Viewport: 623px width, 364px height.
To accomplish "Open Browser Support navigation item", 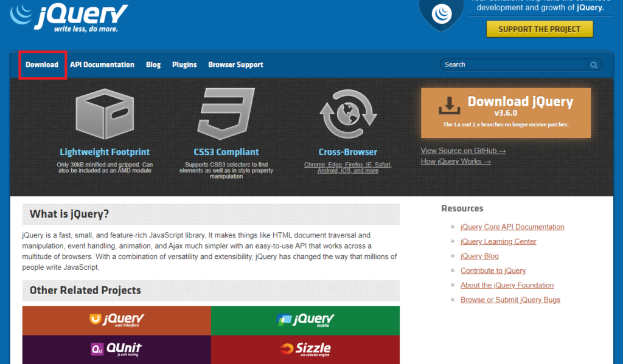I will coord(235,65).
